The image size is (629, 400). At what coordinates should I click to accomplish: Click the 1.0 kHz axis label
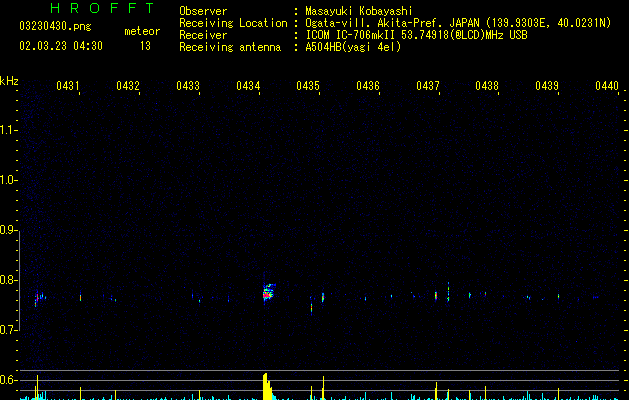coord(8,180)
